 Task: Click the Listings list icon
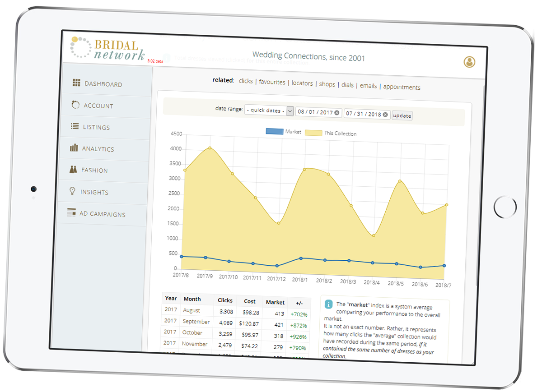[x=75, y=127]
